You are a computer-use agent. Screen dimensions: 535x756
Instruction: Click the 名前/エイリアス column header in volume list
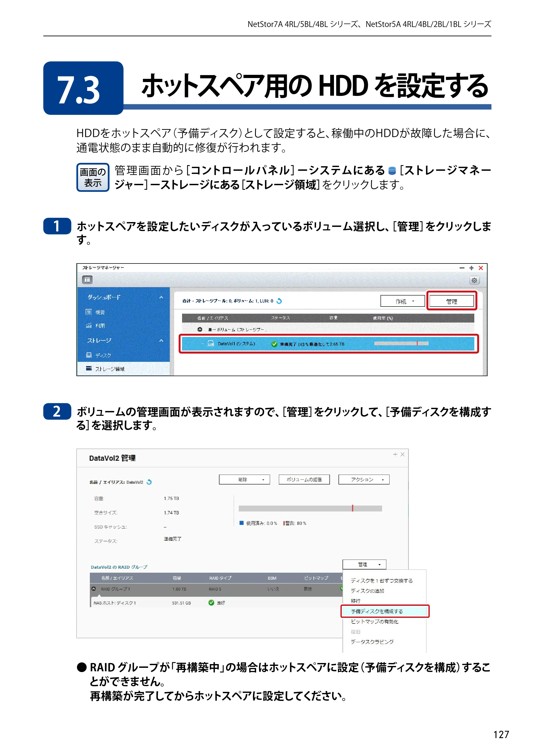tap(213, 318)
